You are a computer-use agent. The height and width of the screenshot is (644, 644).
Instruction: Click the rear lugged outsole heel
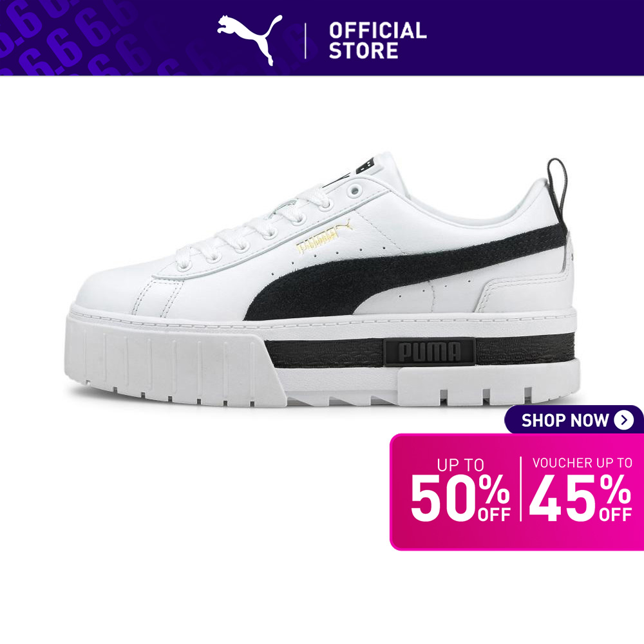tap(489, 385)
